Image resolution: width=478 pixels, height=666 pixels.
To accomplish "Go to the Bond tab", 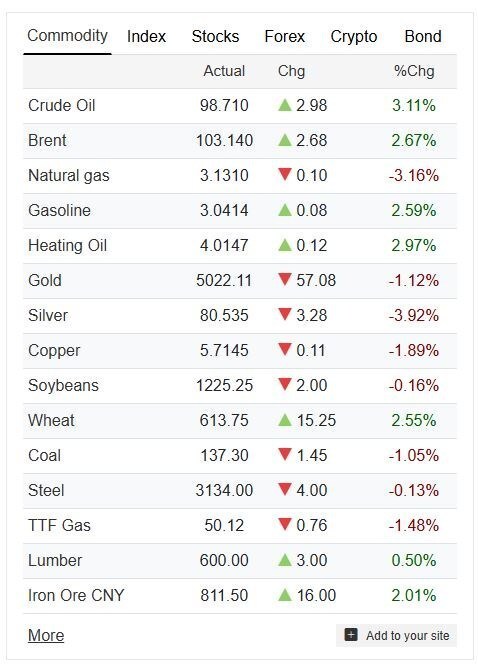I will (x=423, y=37).
